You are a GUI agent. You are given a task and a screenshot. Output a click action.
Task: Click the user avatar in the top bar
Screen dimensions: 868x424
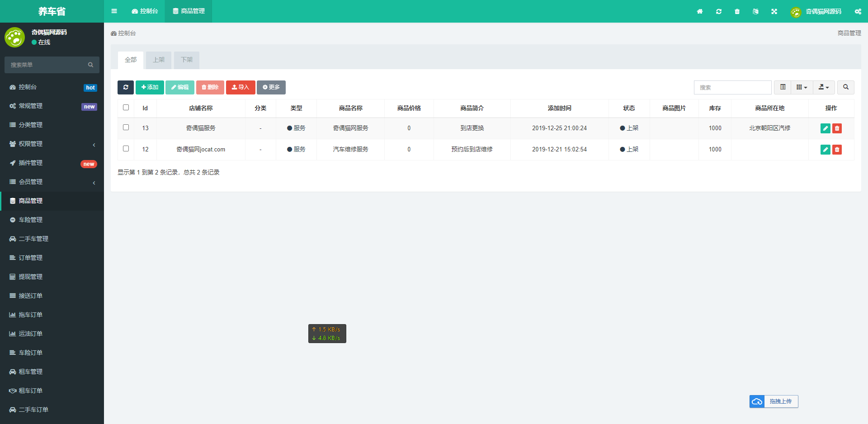(796, 12)
